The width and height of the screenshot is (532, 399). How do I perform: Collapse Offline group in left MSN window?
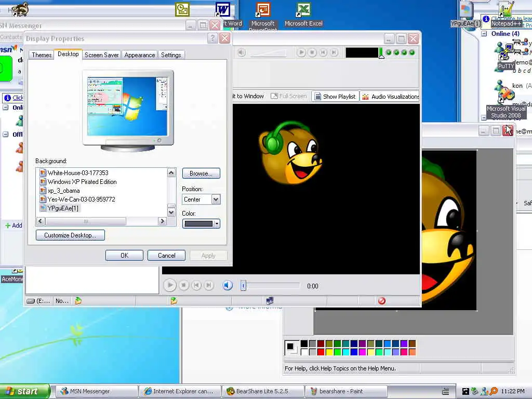[5, 135]
